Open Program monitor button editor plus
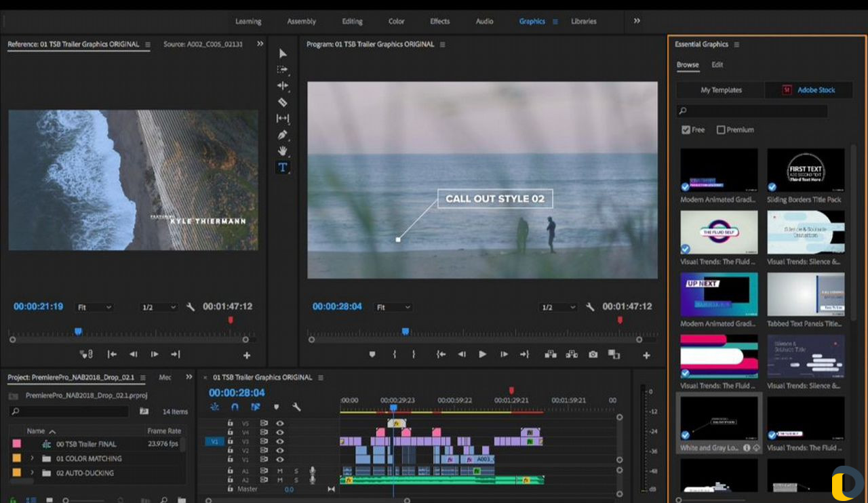 [x=646, y=355]
